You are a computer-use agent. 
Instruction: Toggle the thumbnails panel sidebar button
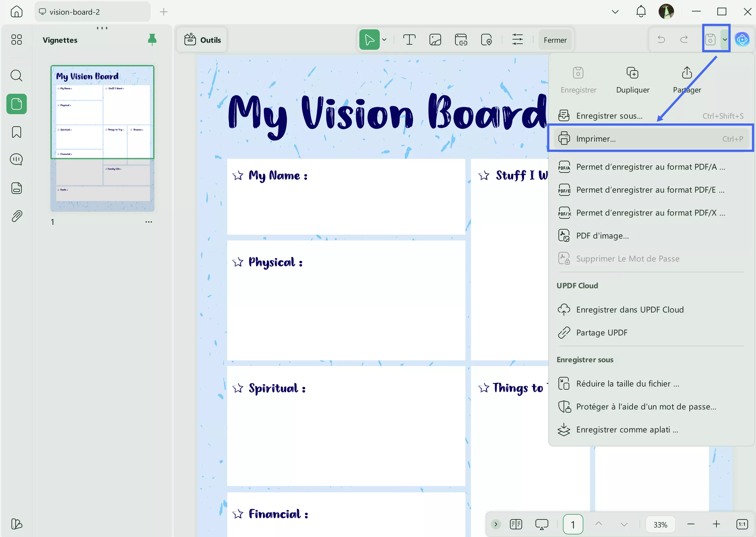click(17, 104)
